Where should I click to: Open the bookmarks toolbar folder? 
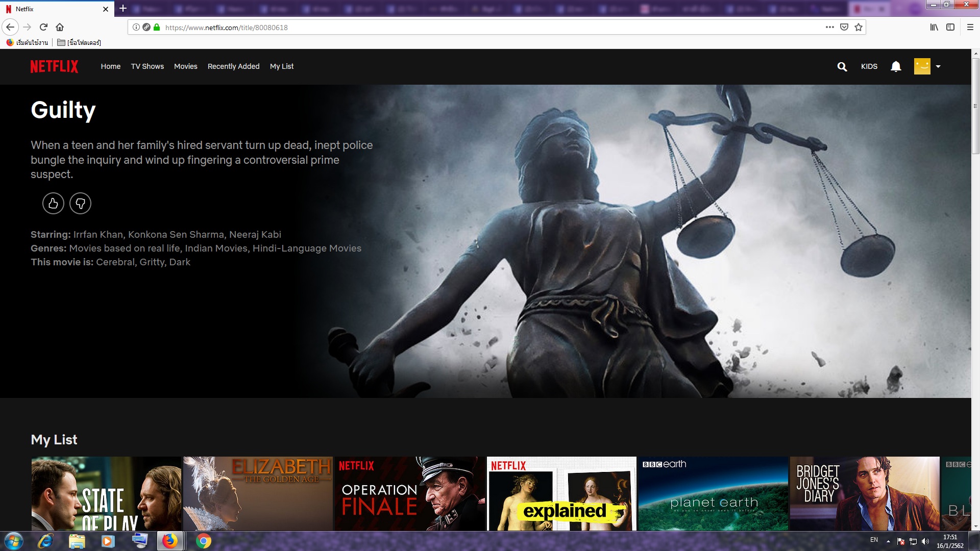pyautogui.click(x=79, y=42)
